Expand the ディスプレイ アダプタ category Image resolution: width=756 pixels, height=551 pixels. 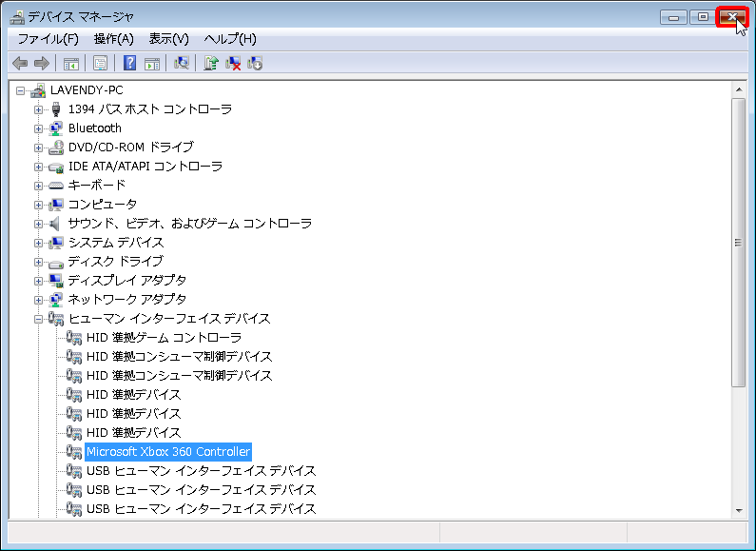38,281
